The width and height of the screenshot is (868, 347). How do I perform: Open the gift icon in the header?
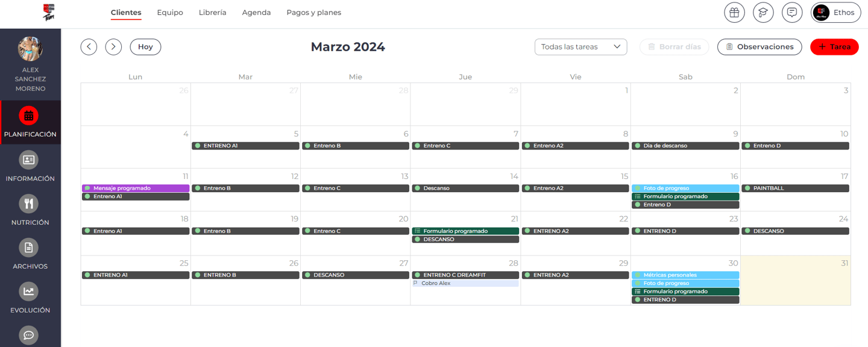click(734, 13)
